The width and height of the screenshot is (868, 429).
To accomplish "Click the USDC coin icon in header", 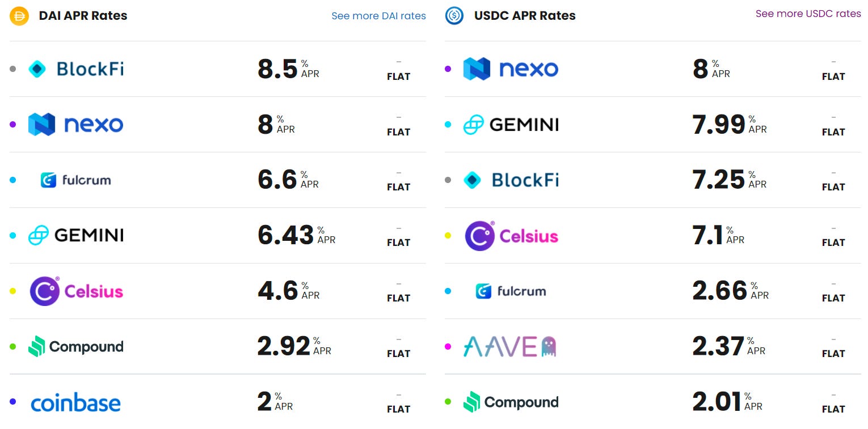I will [454, 16].
